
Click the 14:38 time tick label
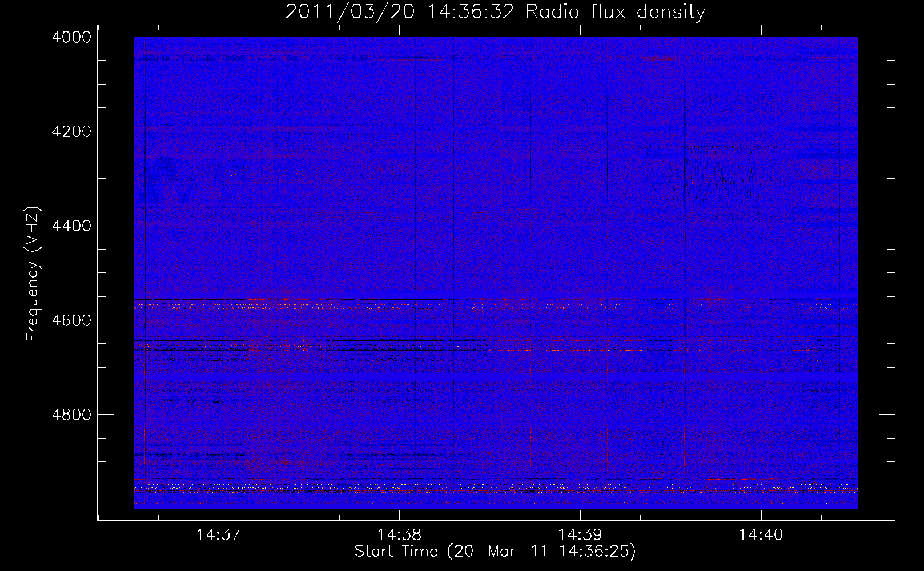click(x=399, y=534)
